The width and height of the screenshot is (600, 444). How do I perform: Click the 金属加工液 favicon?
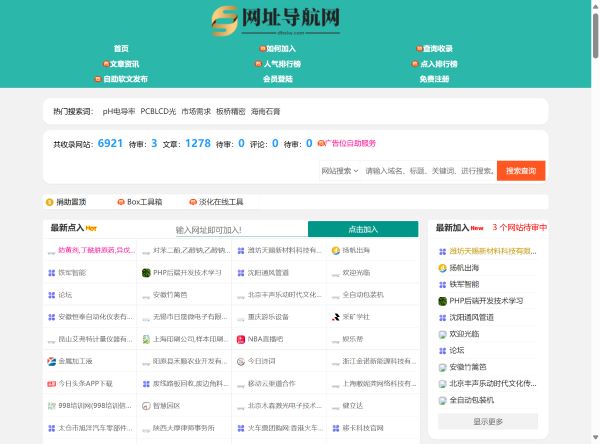point(51,361)
